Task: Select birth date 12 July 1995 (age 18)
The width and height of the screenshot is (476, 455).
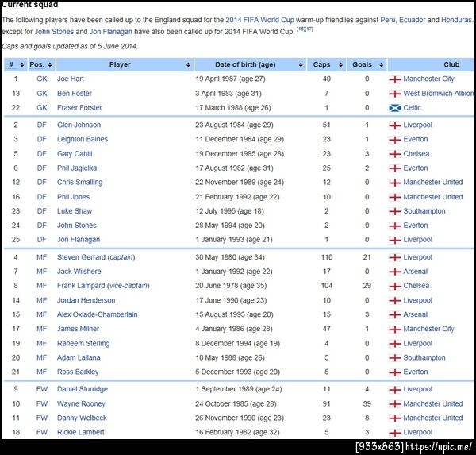Action: 229,211
